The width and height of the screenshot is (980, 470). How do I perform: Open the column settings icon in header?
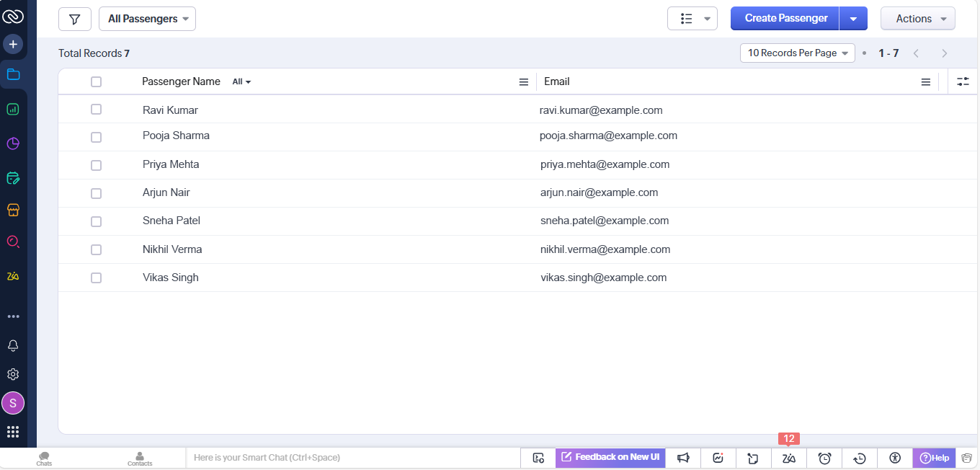(963, 81)
